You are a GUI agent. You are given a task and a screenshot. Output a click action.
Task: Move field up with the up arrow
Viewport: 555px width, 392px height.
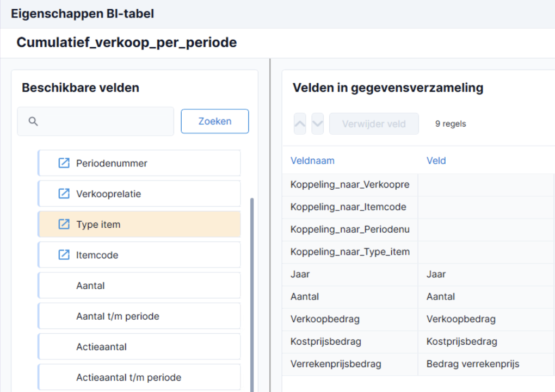tap(300, 124)
